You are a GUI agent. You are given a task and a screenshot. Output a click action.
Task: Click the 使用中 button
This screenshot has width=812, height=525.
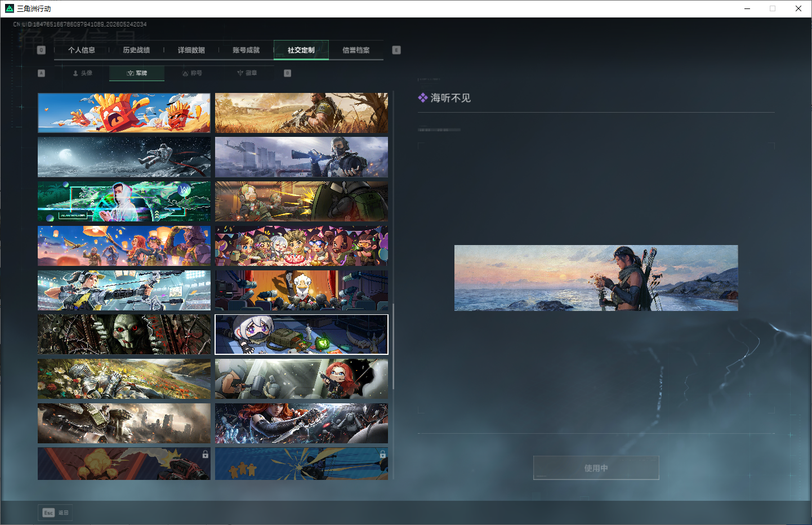click(596, 468)
